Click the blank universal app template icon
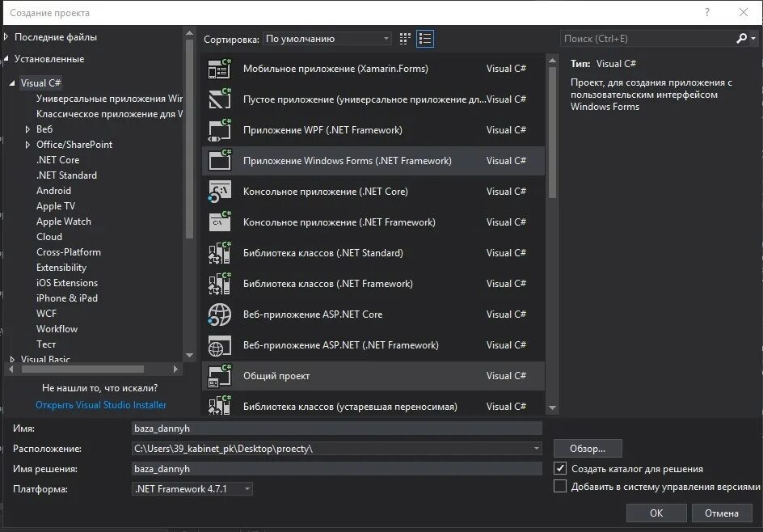763x532 pixels. click(220, 99)
